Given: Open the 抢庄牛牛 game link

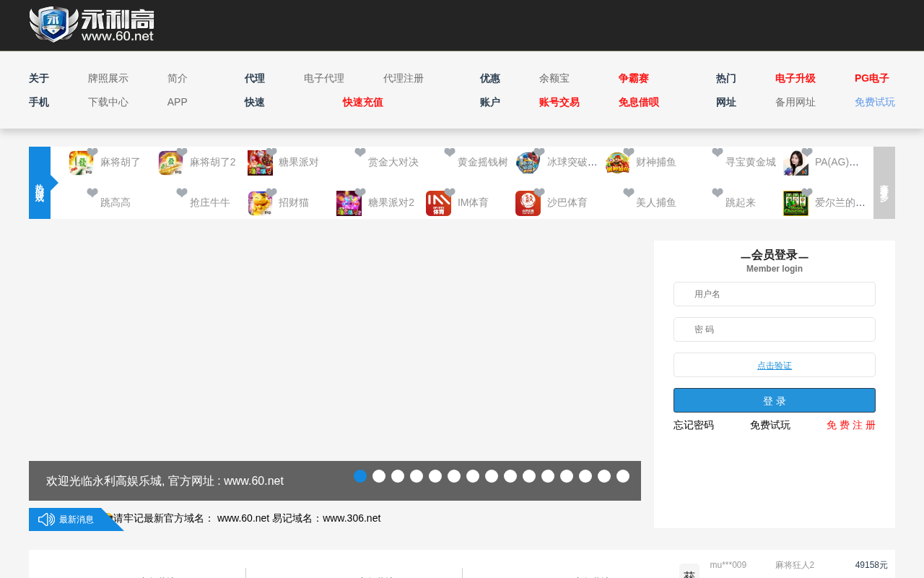Looking at the screenshot, I should 210,203.
